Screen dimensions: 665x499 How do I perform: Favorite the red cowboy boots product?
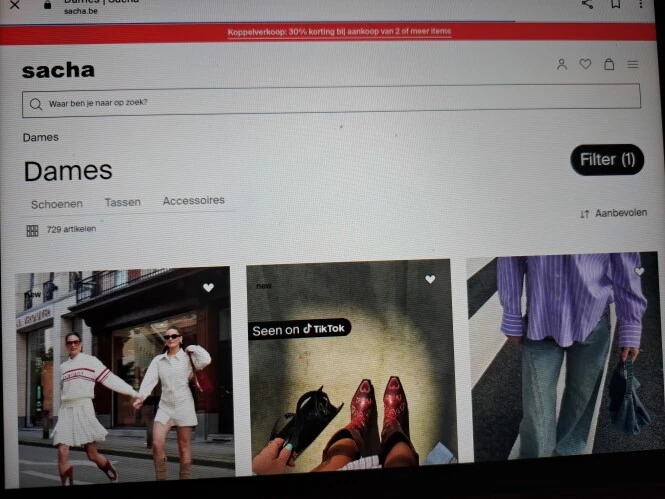tap(430, 279)
